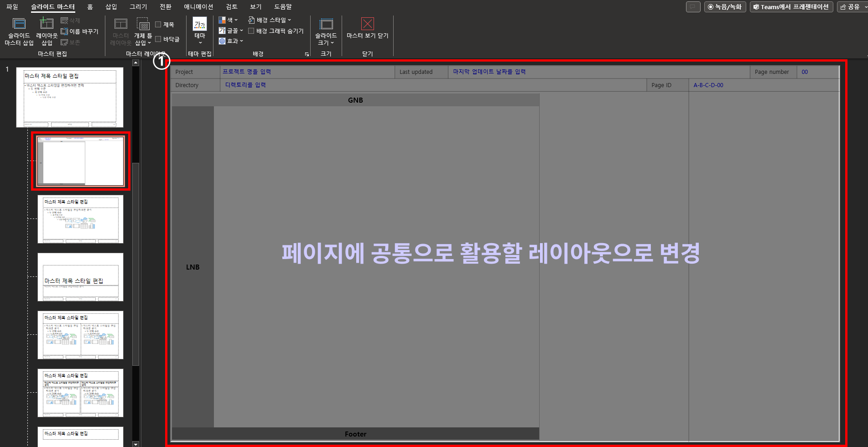This screenshot has width=868, height=447.
Task: Switch to the 삽입 tab
Action: (111, 7)
